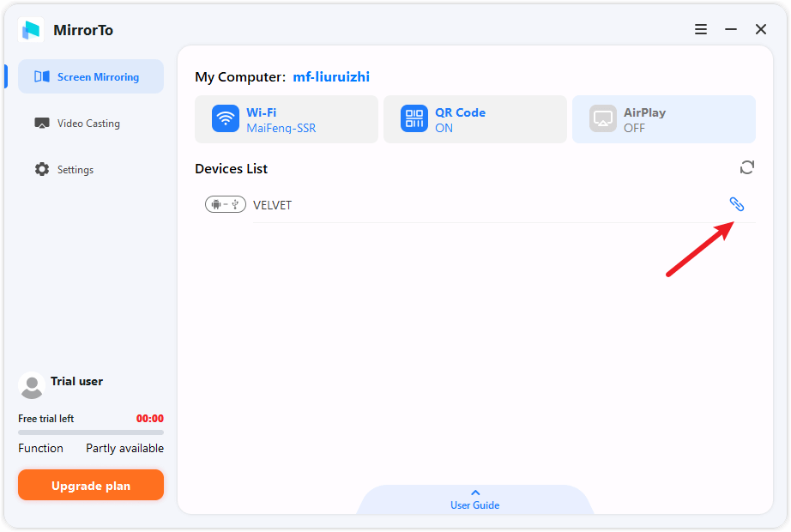
Task: Click the Android USB icon for VELVET
Action: (225, 204)
